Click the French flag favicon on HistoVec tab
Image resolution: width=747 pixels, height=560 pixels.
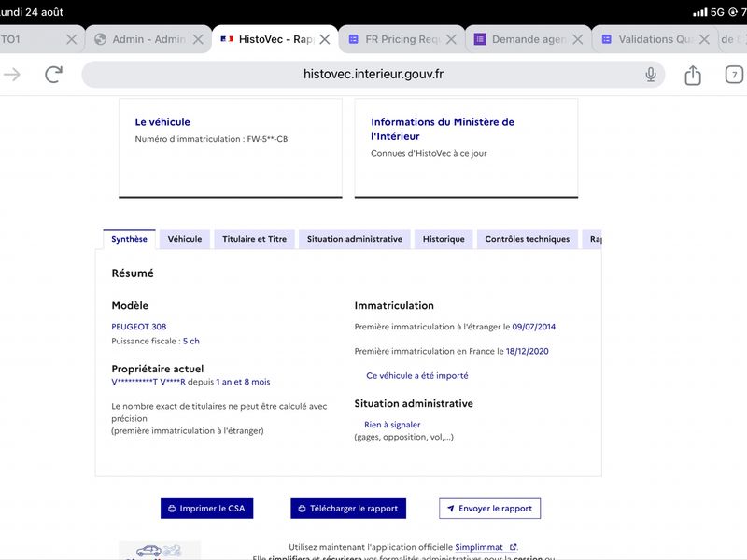(x=227, y=39)
